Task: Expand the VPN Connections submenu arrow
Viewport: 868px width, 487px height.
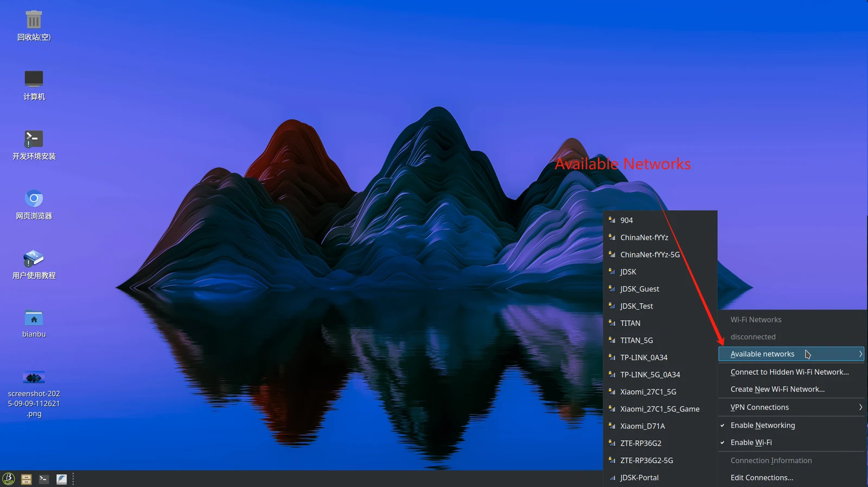Action: click(x=860, y=407)
